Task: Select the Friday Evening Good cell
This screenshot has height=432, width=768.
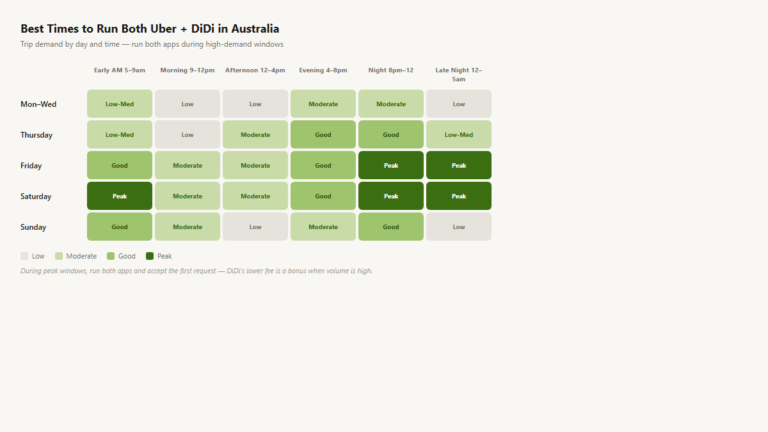Action: point(323,165)
